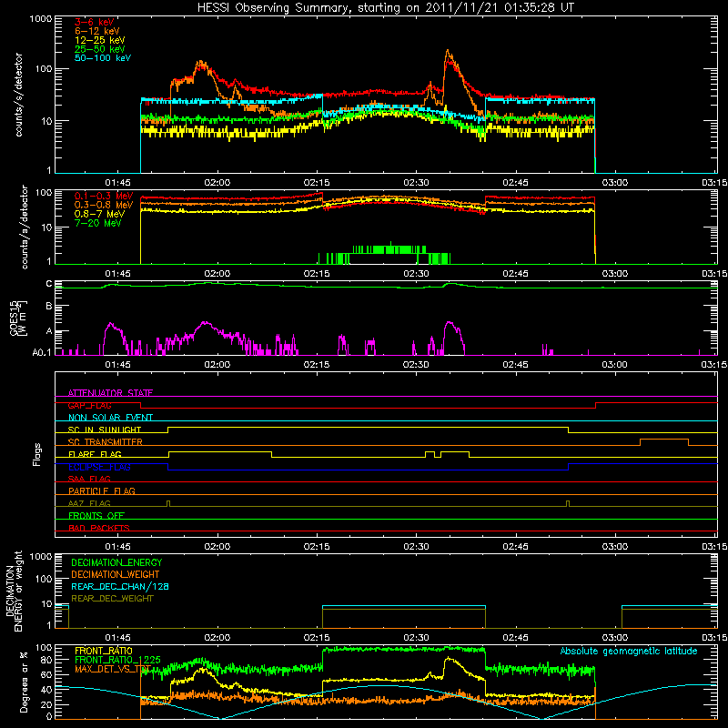The image size is (728, 728).
Task: Select the 3-6 keV legend label
Action: click(x=94, y=22)
